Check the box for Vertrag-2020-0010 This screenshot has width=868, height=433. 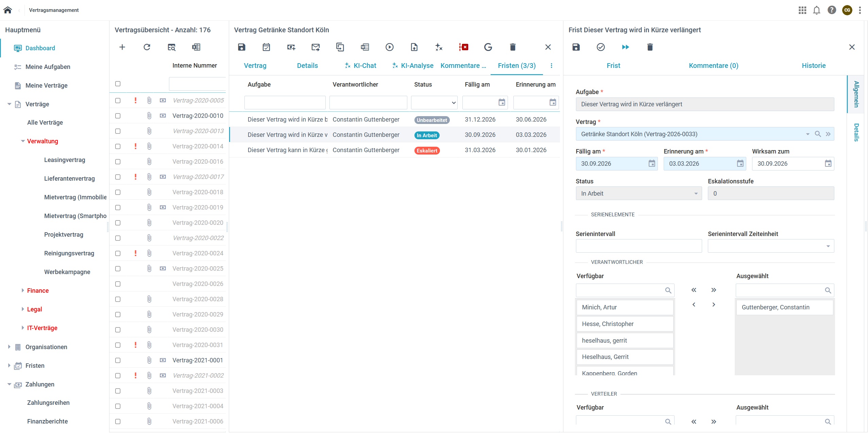[118, 116]
